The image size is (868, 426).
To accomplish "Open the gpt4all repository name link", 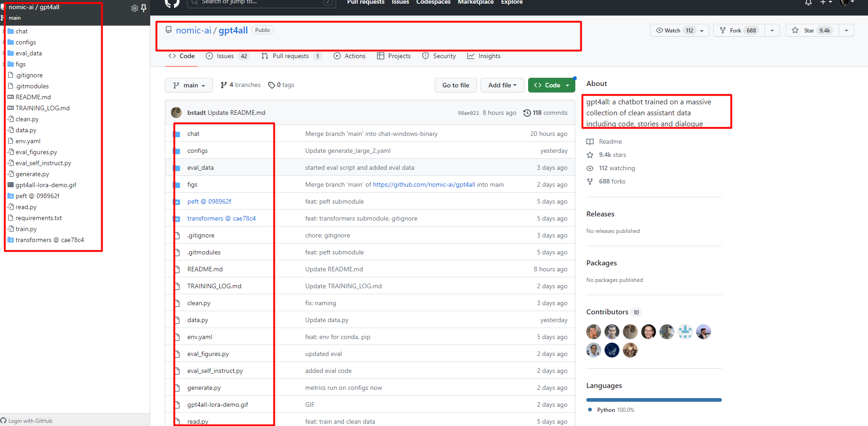I will point(233,30).
